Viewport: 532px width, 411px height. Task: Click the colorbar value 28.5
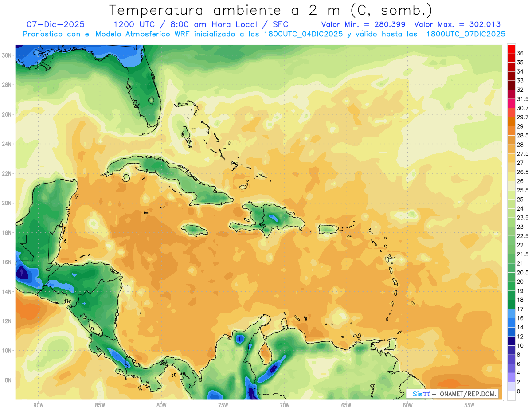(522, 135)
